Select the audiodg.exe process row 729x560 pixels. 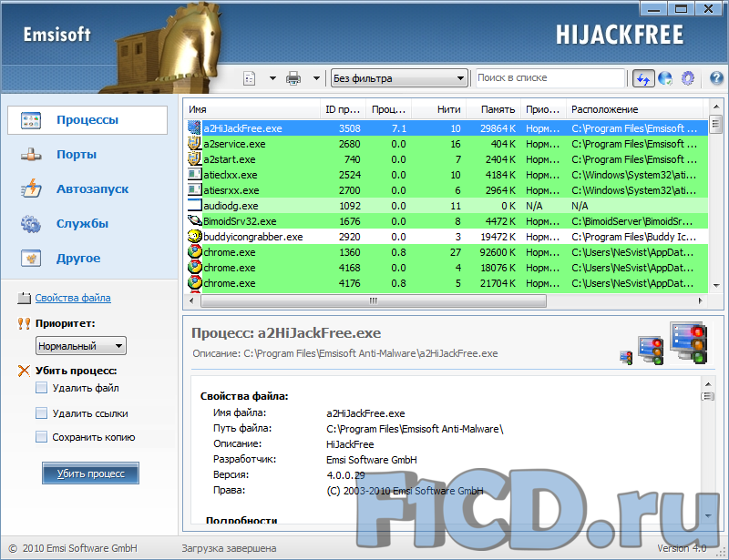coord(447,206)
